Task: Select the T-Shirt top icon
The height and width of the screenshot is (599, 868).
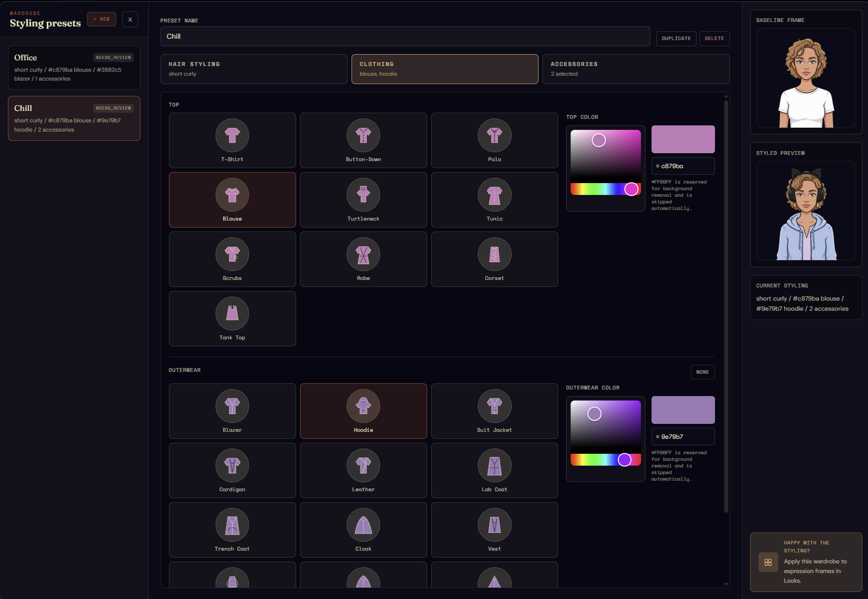Action: [x=232, y=135]
